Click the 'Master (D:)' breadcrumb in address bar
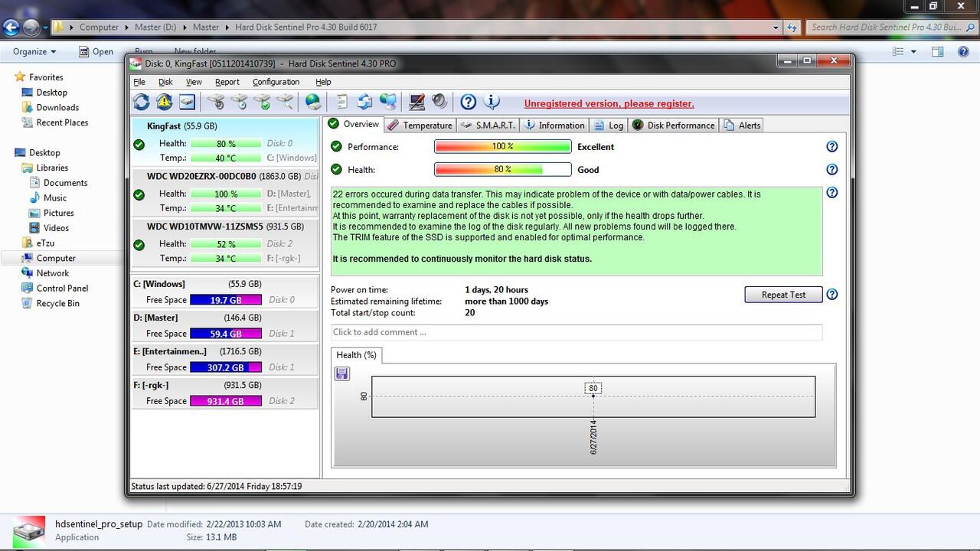Screen dimensions: 980x551 [x=155, y=28]
